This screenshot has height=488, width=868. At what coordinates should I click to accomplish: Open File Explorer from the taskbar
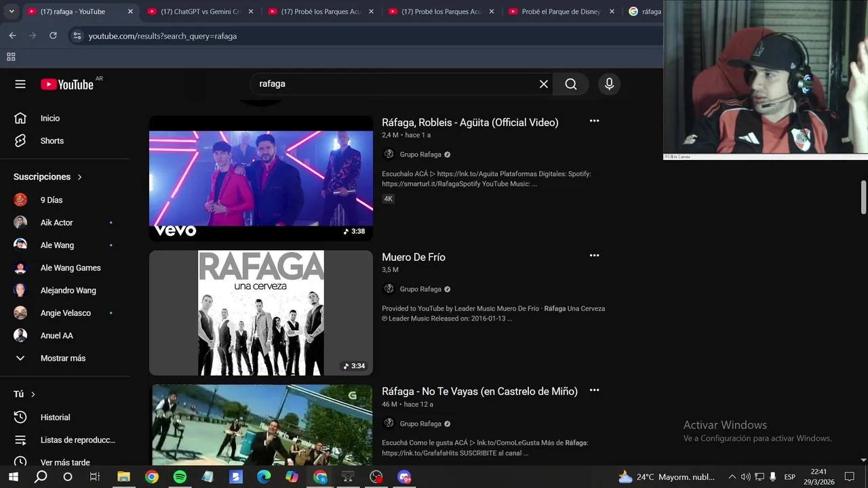(x=123, y=477)
